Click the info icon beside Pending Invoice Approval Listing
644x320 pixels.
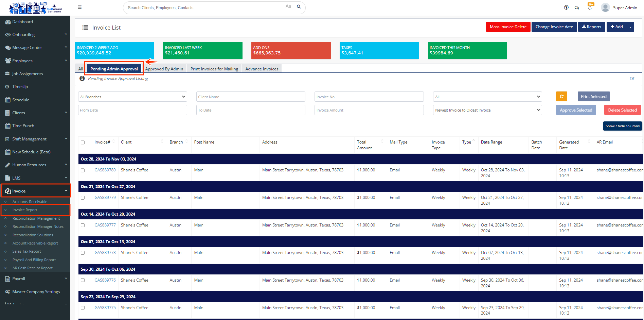click(x=82, y=78)
